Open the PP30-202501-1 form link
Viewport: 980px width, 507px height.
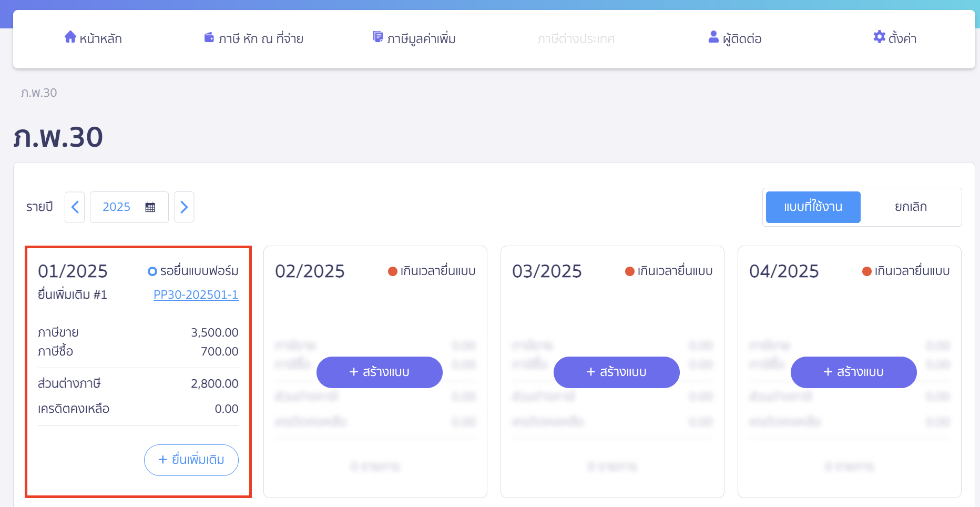(196, 295)
